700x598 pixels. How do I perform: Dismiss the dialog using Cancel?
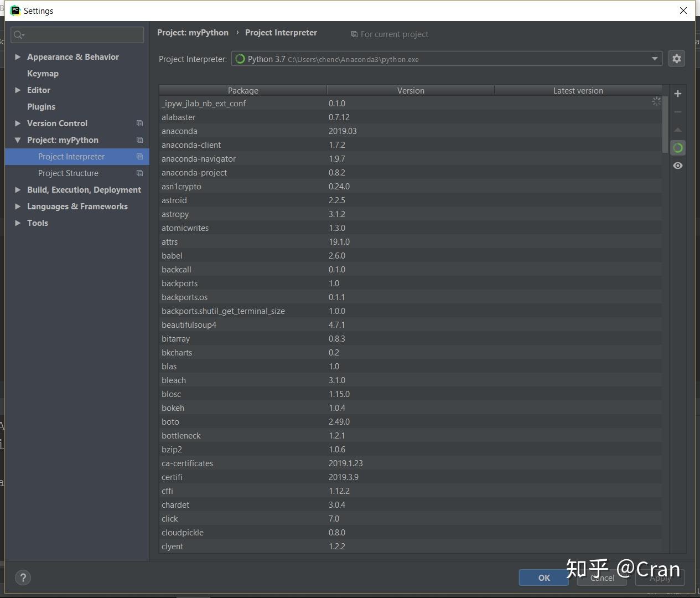(602, 578)
